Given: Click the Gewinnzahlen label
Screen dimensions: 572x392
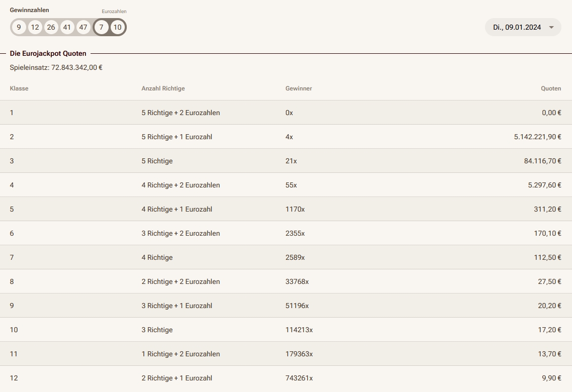Looking at the screenshot, I should click(x=29, y=10).
